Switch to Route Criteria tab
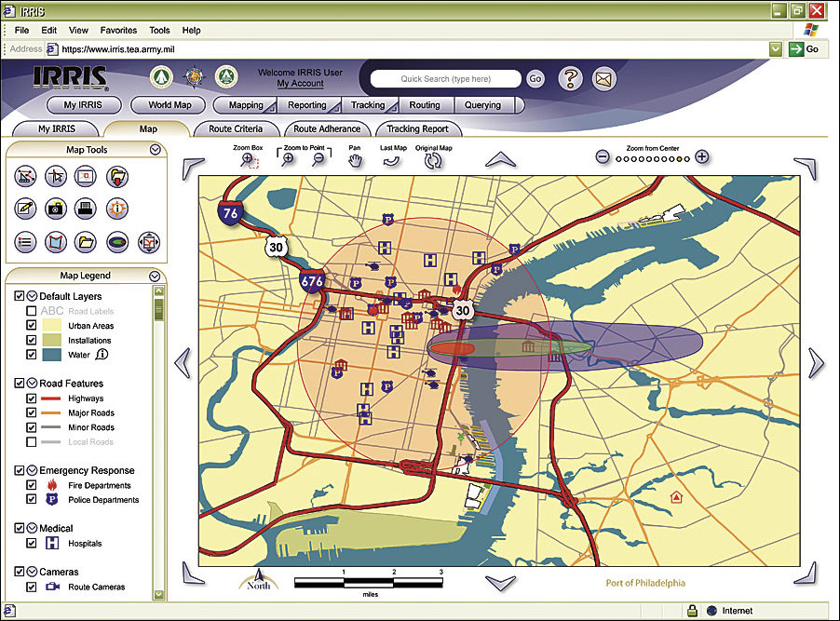The image size is (840, 621). pos(237,129)
